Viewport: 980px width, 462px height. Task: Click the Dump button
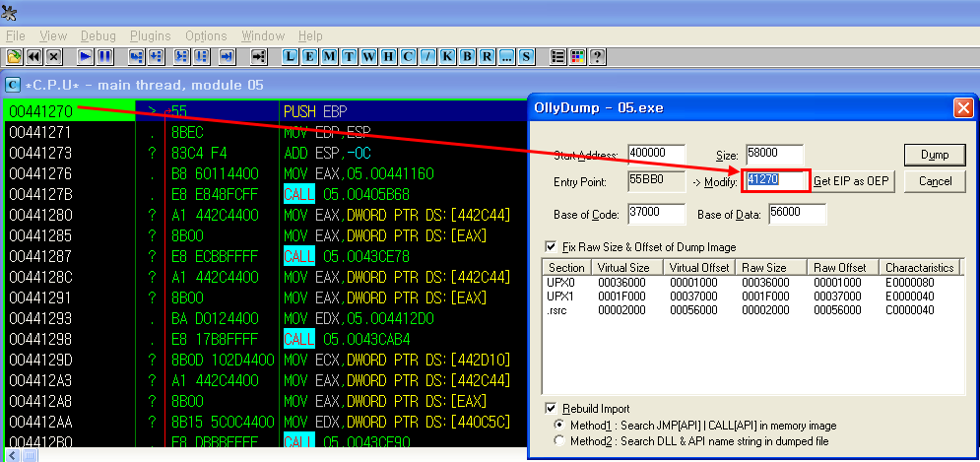(935, 155)
